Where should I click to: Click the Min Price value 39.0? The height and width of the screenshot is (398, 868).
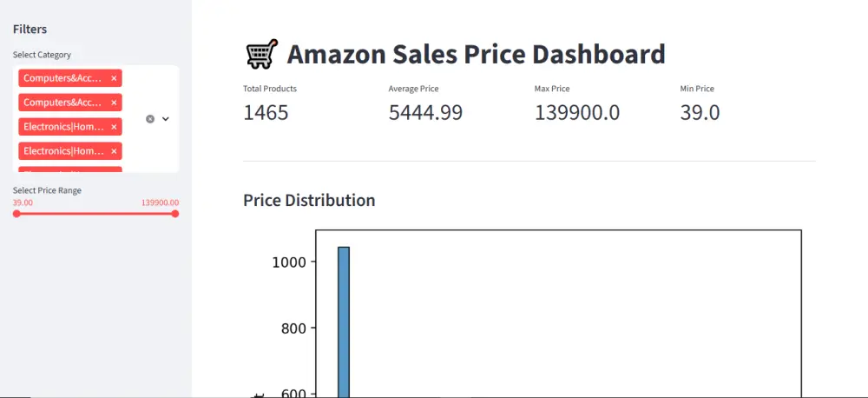[x=700, y=112]
